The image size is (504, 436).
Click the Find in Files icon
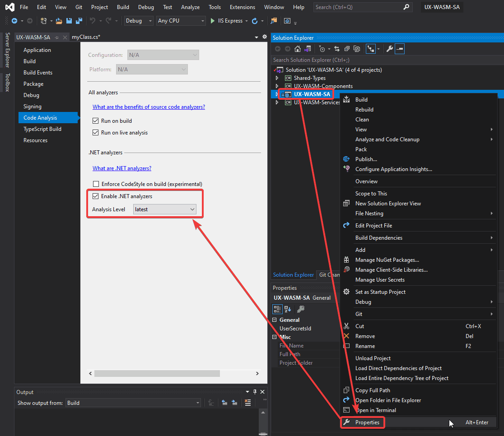(x=274, y=21)
